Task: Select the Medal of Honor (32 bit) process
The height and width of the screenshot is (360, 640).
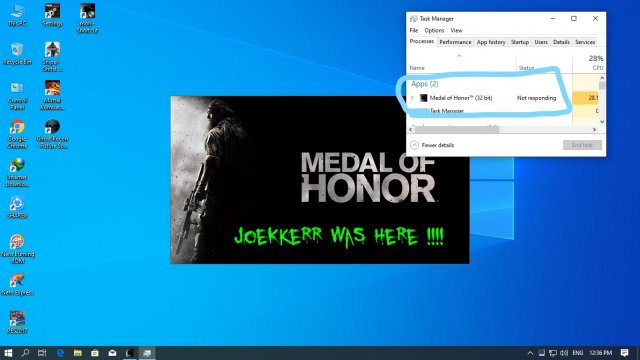Action: point(461,98)
